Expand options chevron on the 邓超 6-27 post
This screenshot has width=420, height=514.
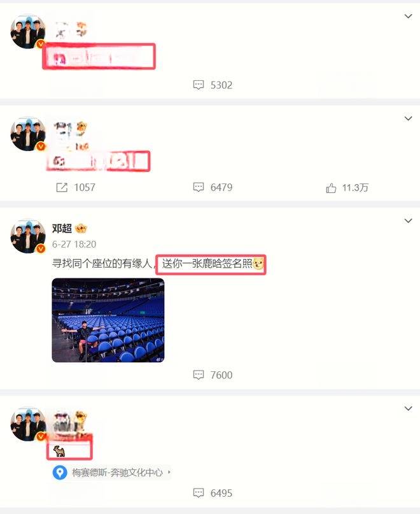click(x=408, y=220)
